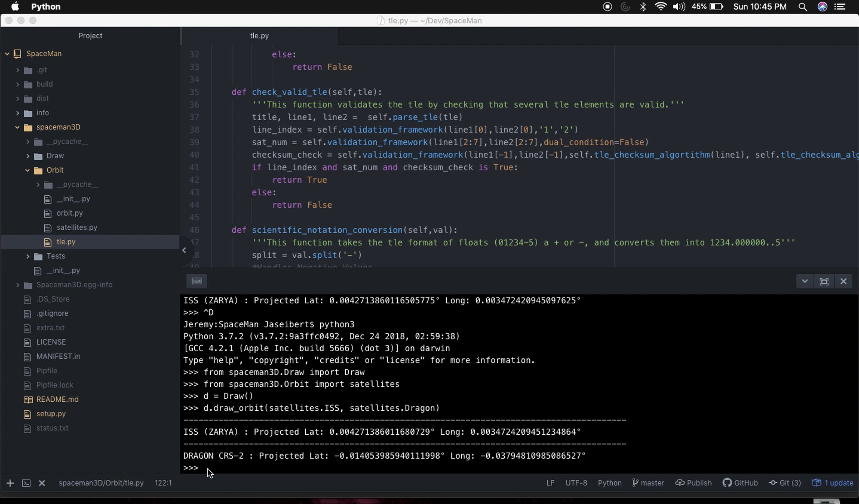Open the Notification Center list icon

[840, 6]
